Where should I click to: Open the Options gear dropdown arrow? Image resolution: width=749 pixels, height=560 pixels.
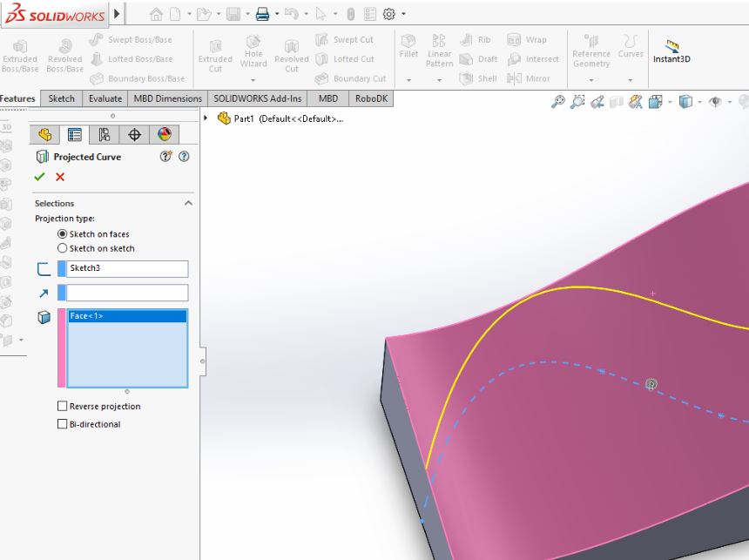click(403, 14)
